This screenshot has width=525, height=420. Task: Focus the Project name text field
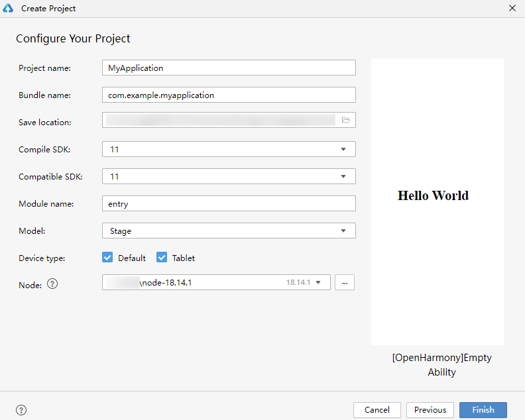tap(229, 68)
